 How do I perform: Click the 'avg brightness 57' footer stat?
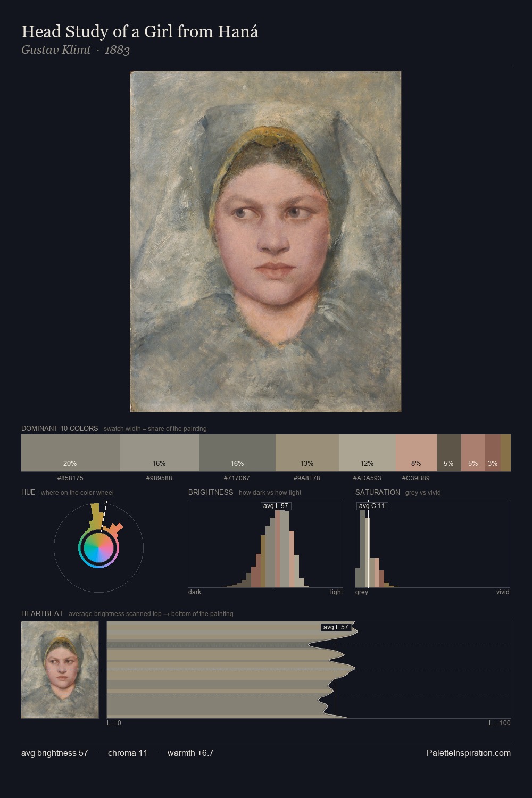(55, 753)
